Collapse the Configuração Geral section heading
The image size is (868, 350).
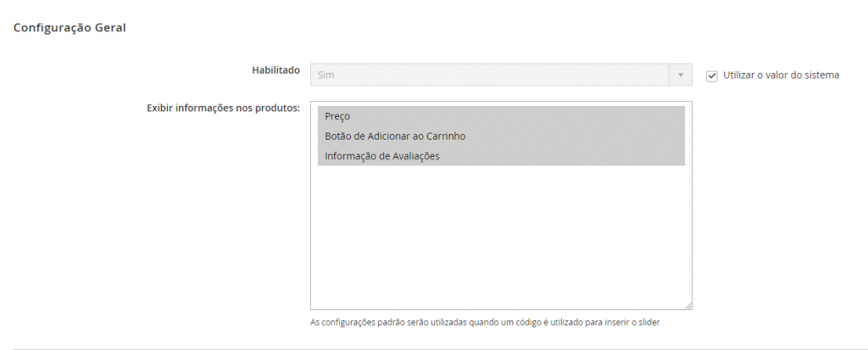coord(70,28)
